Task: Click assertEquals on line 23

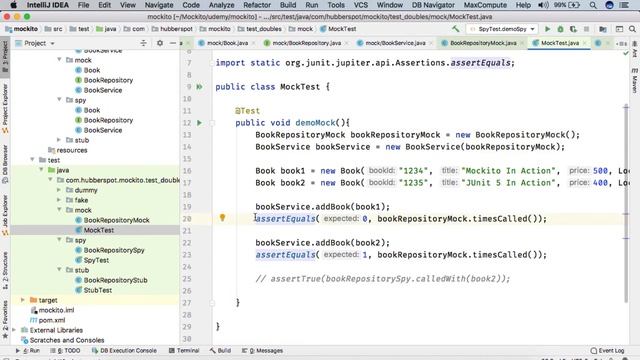Action: pyautogui.click(x=285, y=255)
